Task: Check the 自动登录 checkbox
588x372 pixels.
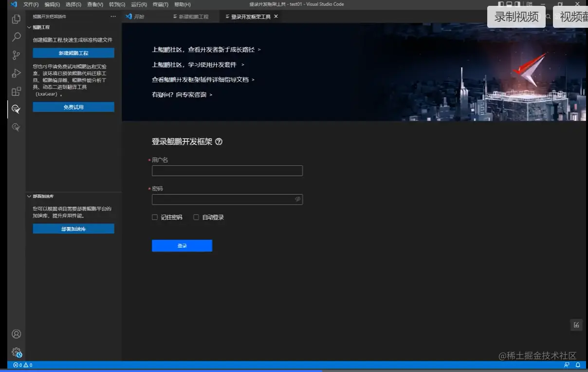Action: coord(196,217)
